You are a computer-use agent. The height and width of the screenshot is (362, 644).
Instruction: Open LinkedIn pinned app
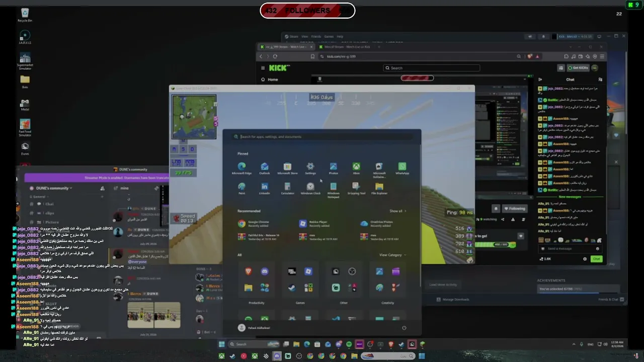(x=265, y=189)
